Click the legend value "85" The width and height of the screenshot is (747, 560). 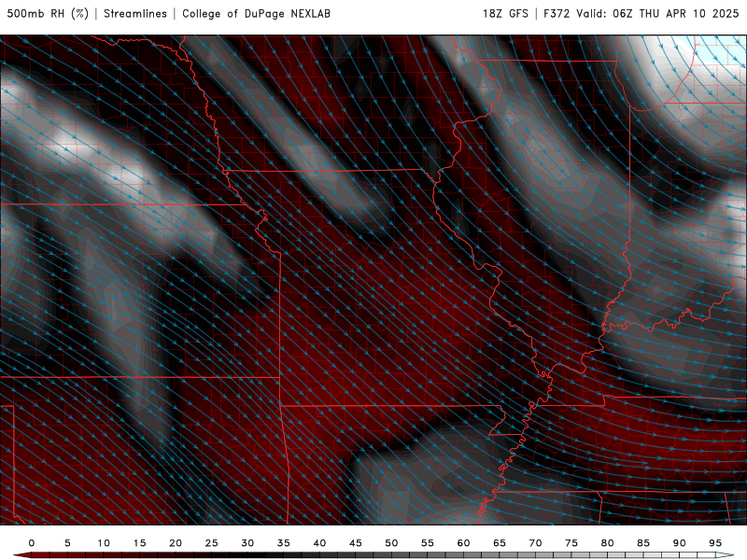tap(643, 543)
